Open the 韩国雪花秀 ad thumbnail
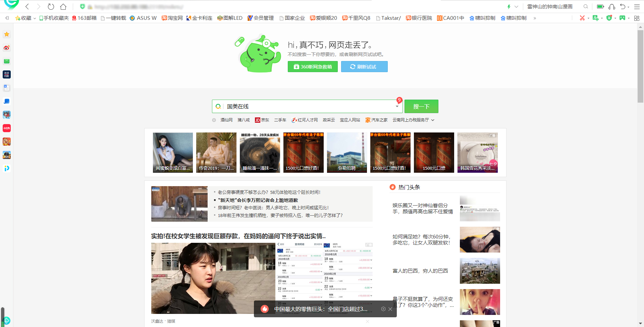The width and height of the screenshot is (644, 327). pos(478,153)
